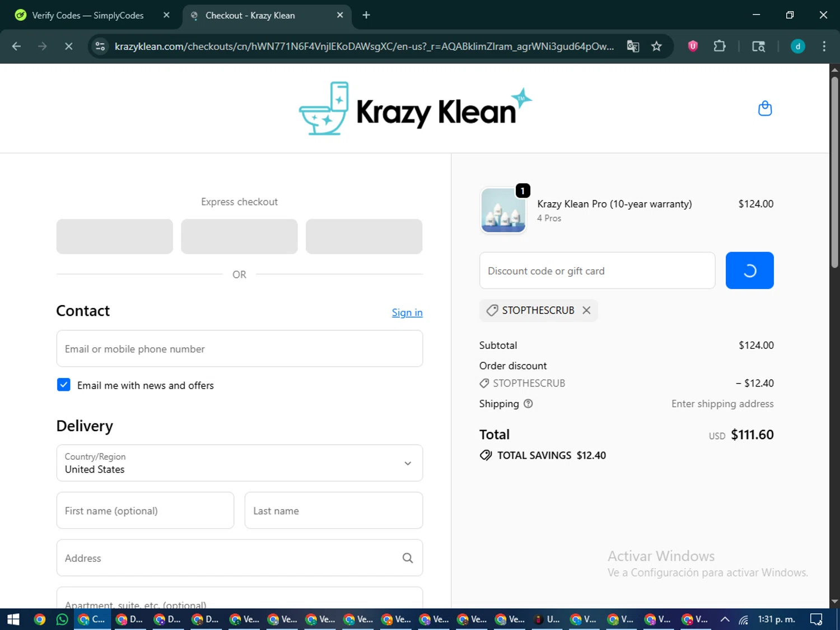Click the scrollbar down arrow
Viewport: 840px width, 630px height.
coord(834,602)
